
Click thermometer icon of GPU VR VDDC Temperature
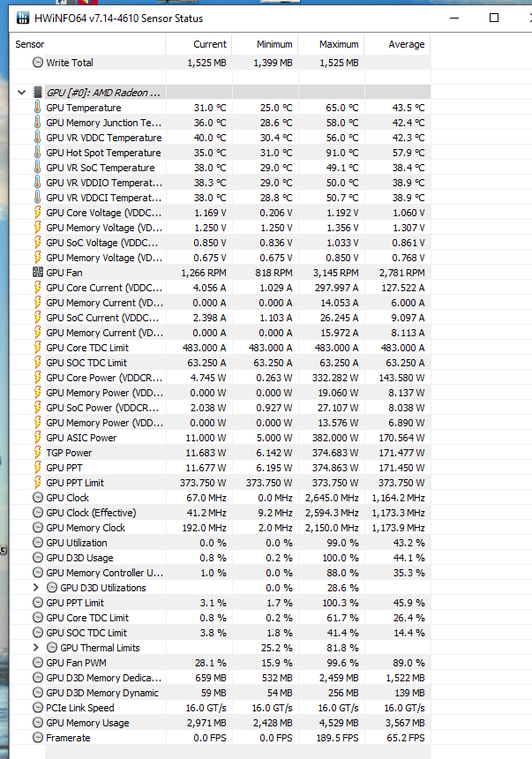[x=37, y=137]
